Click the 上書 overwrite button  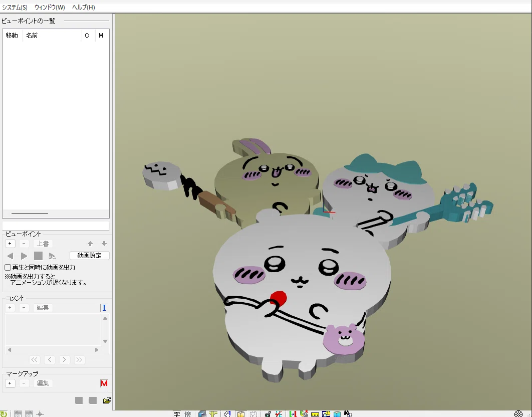tap(43, 244)
